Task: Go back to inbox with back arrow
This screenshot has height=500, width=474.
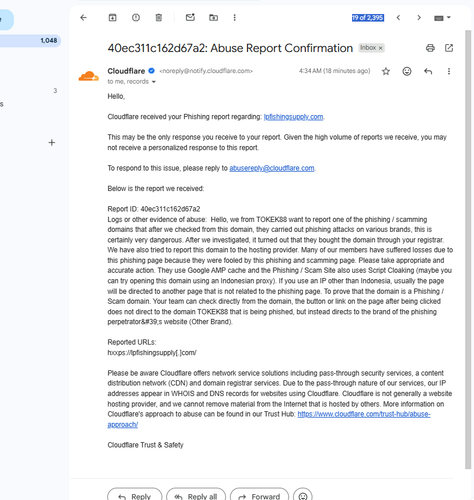Action: [83, 18]
